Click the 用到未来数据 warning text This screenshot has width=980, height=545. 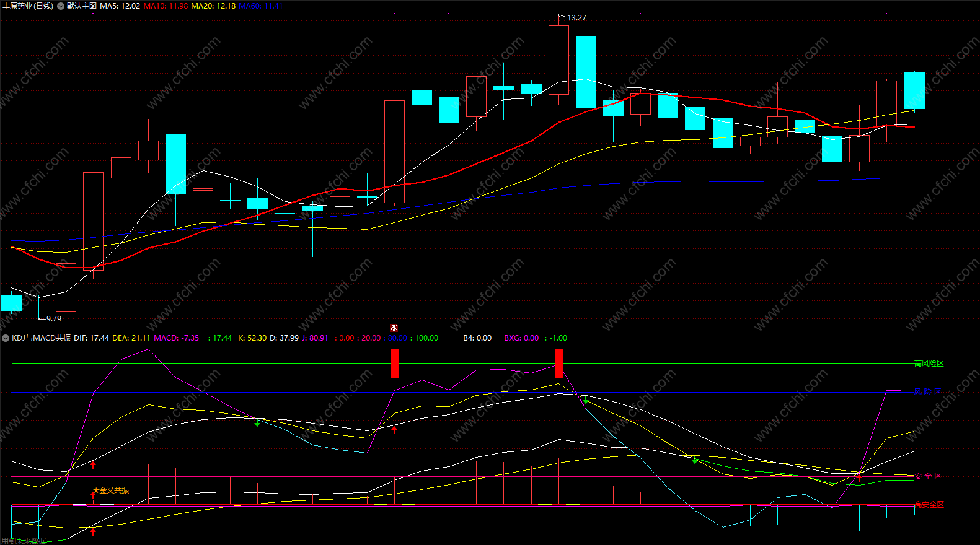(24, 541)
